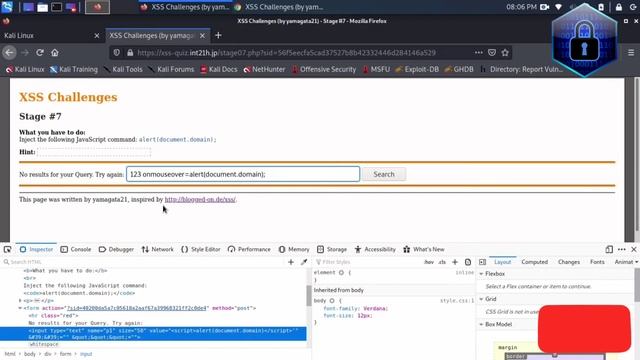Screen dimensions: 640x360
Task: Select the Computed sidebar tab
Action: pos(534,262)
